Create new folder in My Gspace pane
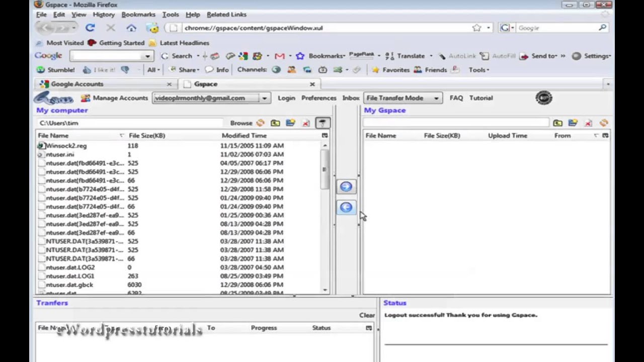The image size is (644, 362). point(573,123)
